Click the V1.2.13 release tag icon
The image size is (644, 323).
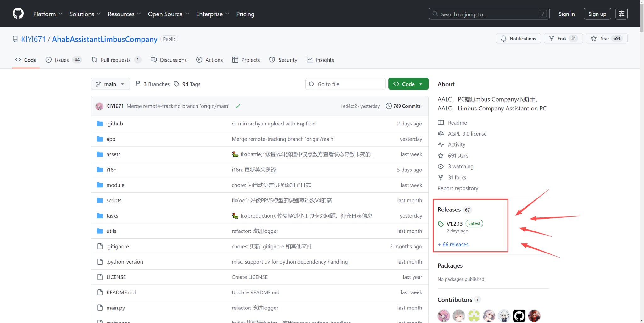point(441,224)
